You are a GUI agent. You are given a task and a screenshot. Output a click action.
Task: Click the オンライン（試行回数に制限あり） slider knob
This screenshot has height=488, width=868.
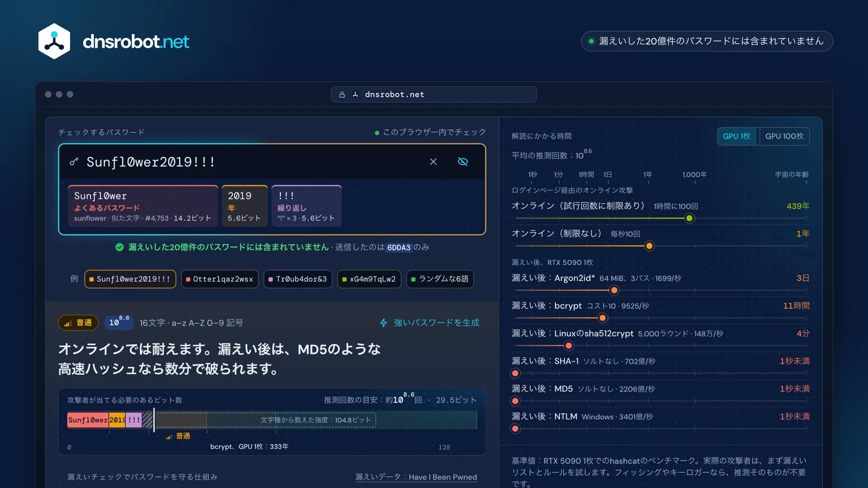(x=689, y=219)
